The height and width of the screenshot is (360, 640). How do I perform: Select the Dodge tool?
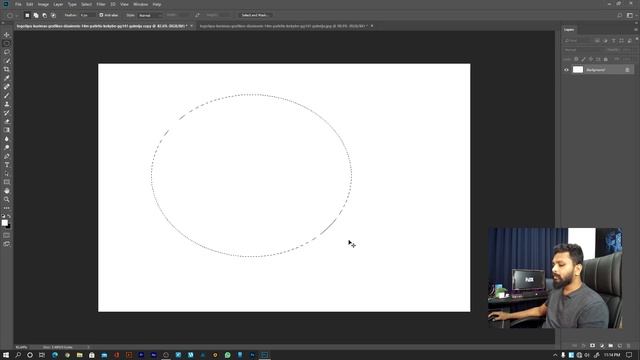click(x=7, y=147)
